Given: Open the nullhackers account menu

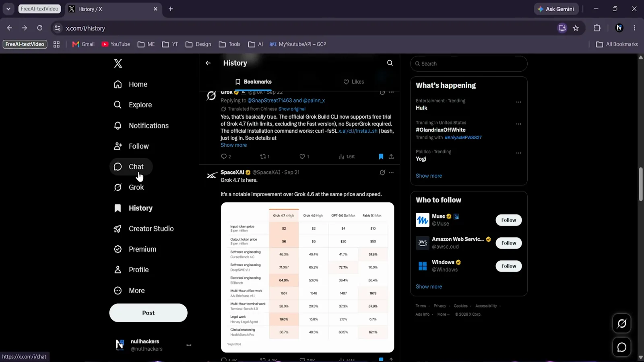Looking at the screenshot, I should [x=189, y=345].
